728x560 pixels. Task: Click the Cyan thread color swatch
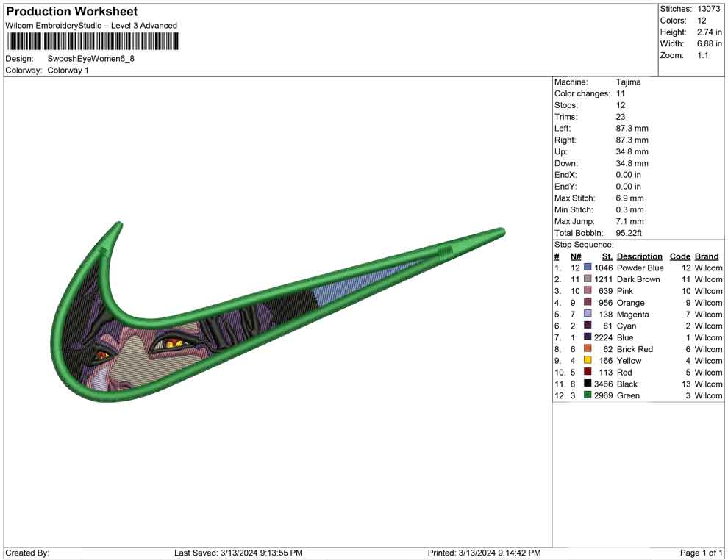click(x=588, y=326)
